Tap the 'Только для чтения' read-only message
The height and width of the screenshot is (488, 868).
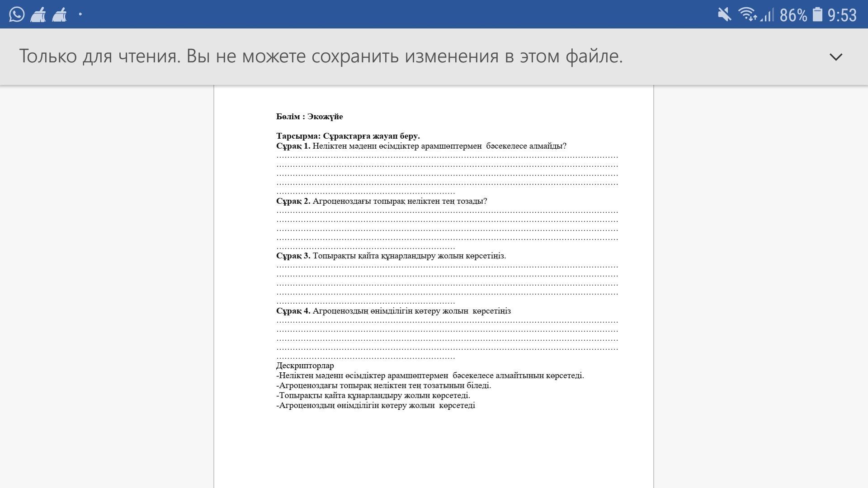click(321, 56)
